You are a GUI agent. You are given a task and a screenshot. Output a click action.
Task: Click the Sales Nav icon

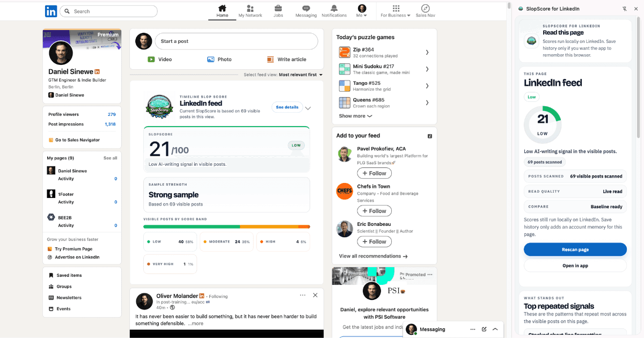point(425,9)
